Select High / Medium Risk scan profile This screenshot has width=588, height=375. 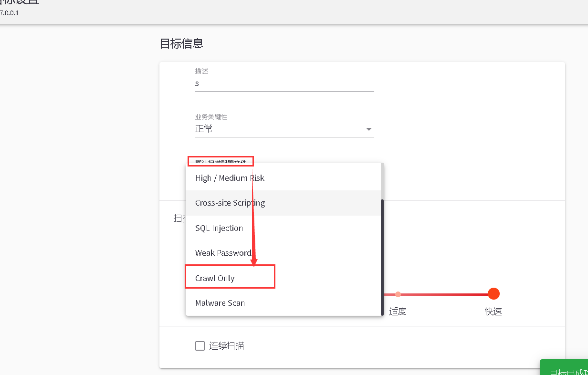[230, 178]
